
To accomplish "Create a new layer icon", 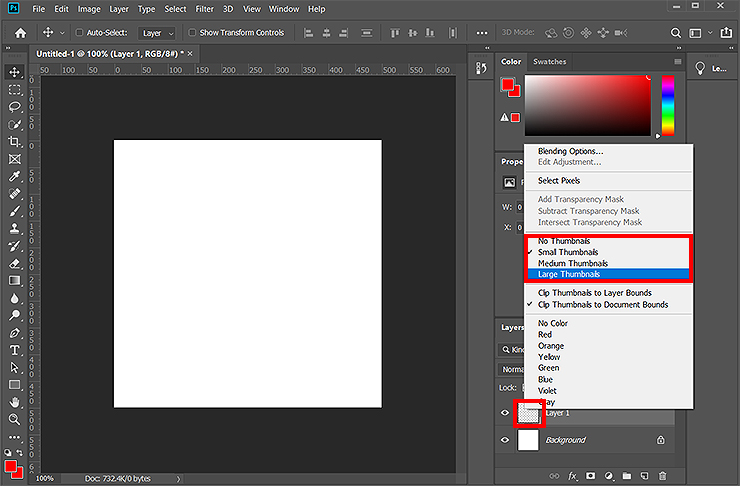I will coord(645,476).
